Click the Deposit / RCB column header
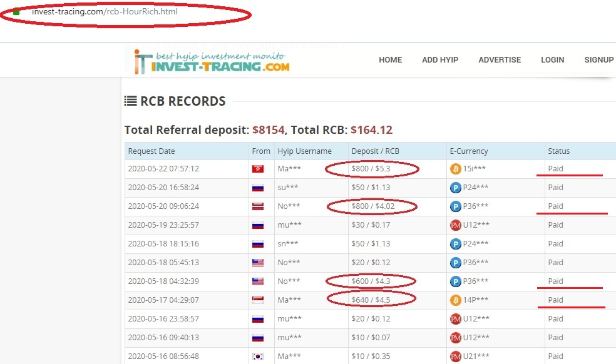616x364 pixels. pyautogui.click(x=375, y=151)
